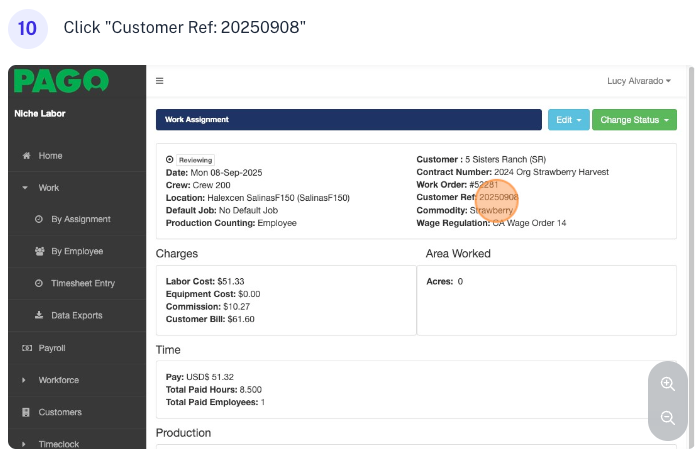Click the hamburger menu icon
The image size is (695, 462).
tap(160, 81)
